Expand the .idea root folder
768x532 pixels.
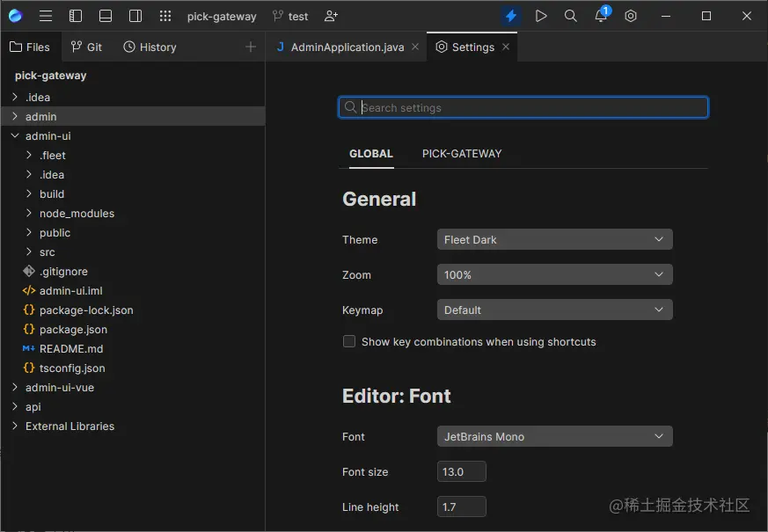15,97
